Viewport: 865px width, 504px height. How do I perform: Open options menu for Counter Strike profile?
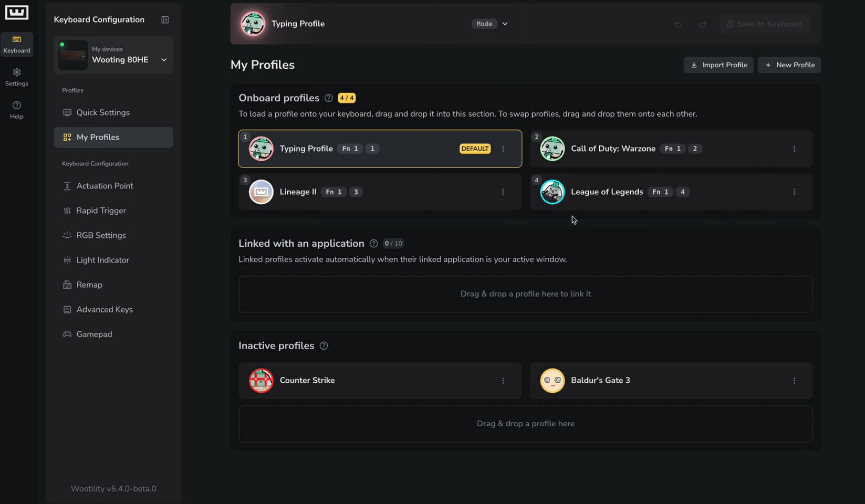click(x=503, y=381)
